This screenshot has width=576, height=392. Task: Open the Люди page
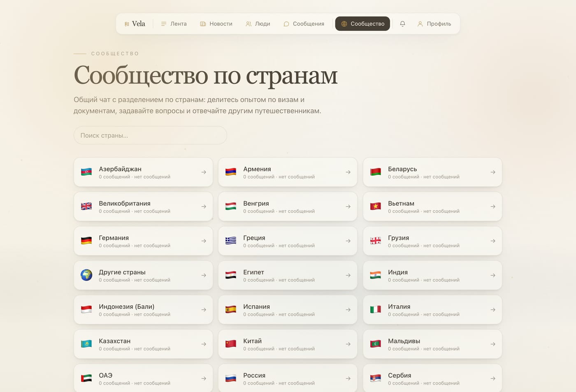pos(258,24)
